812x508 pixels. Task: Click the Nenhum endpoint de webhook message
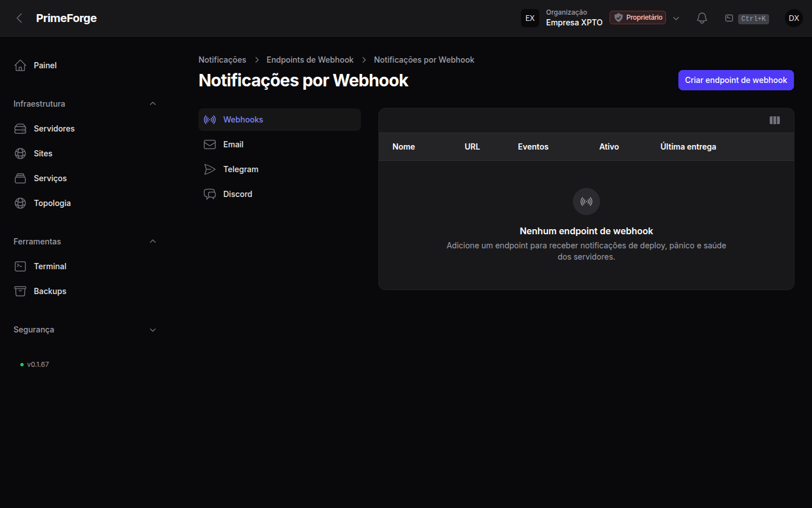click(x=586, y=231)
